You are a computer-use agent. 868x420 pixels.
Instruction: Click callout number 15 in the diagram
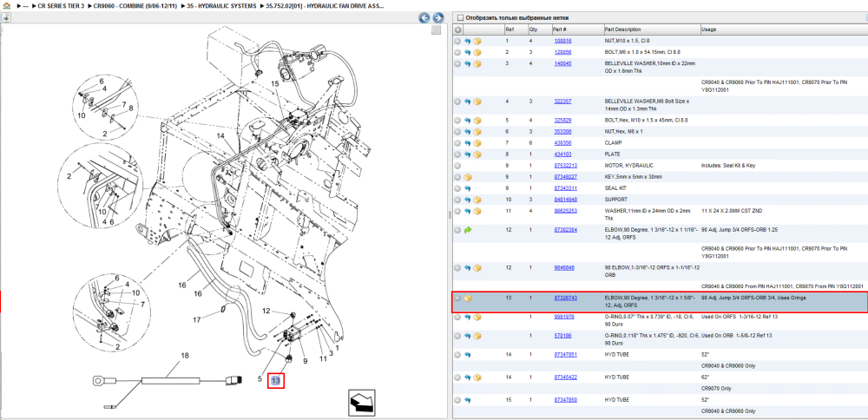[275, 83]
